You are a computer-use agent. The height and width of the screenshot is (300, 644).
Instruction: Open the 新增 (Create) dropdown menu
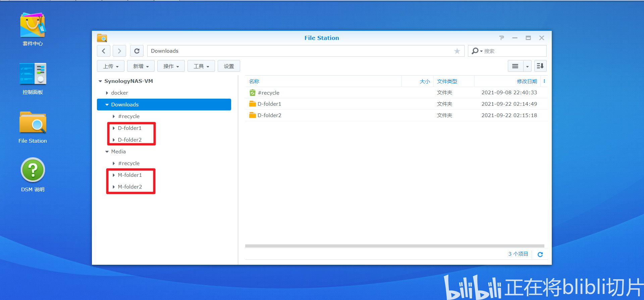click(141, 66)
